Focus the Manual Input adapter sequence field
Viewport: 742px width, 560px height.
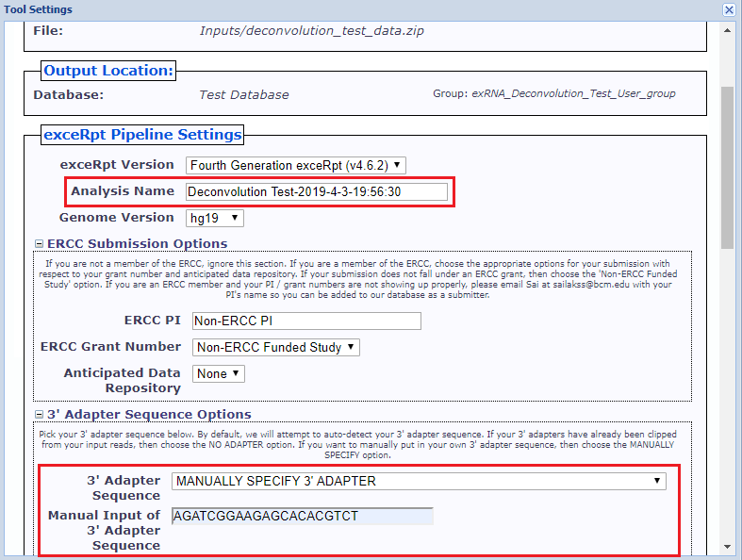(302, 516)
